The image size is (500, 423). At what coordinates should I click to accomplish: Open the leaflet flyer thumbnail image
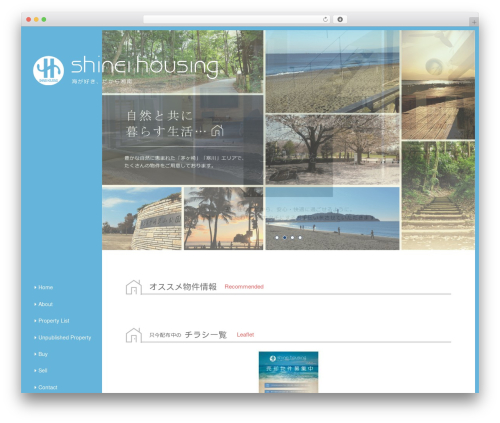click(x=288, y=372)
